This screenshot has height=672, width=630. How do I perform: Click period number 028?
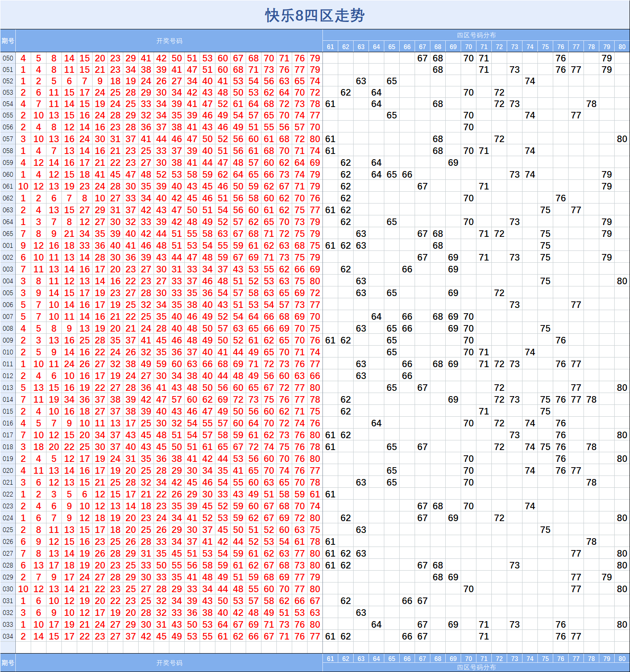click(8, 565)
